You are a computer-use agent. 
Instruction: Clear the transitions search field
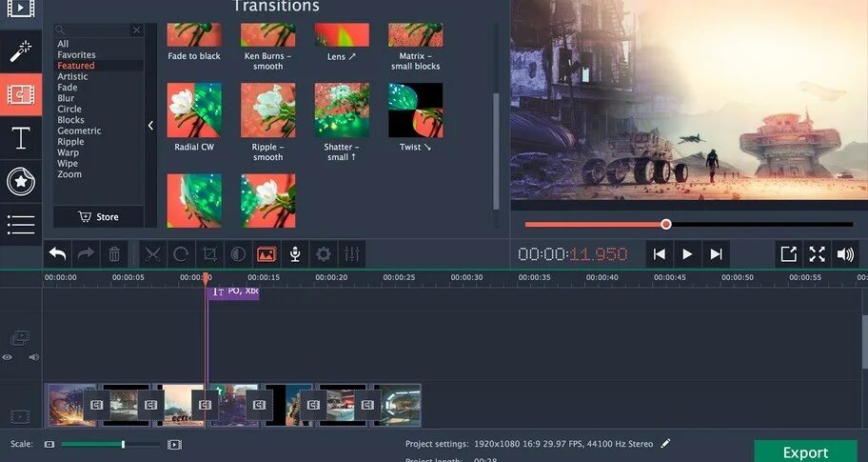137,30
